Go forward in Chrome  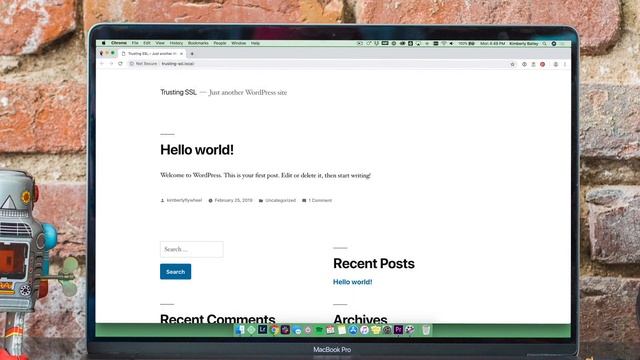pos(111,64)
